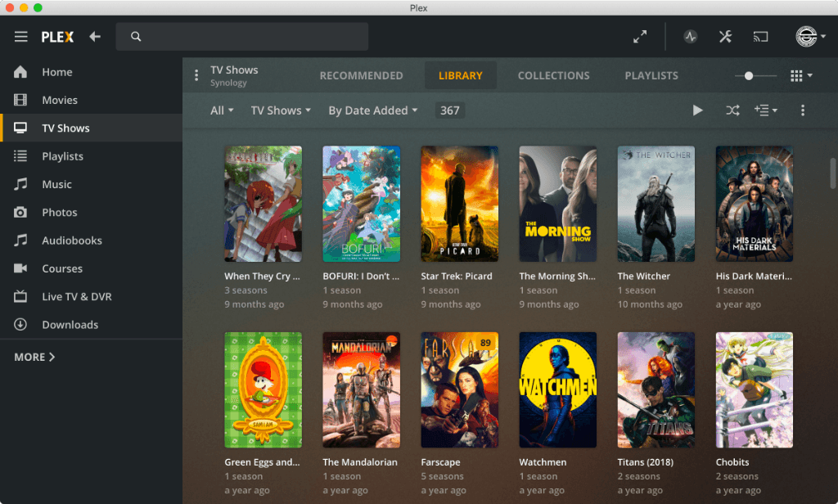Change grid view mode dropdown
Viewport: 838px width, 504px height.
tap(801, 76)
